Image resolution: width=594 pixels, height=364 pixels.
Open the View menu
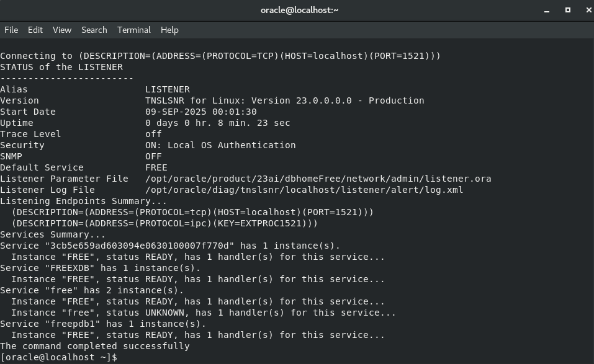pyautogui.click(x=61, y=30)
